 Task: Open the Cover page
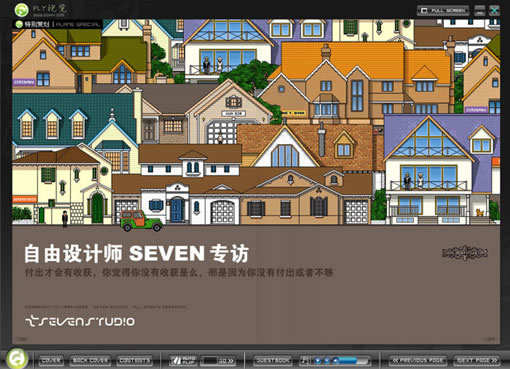click(x=51, y=360)
